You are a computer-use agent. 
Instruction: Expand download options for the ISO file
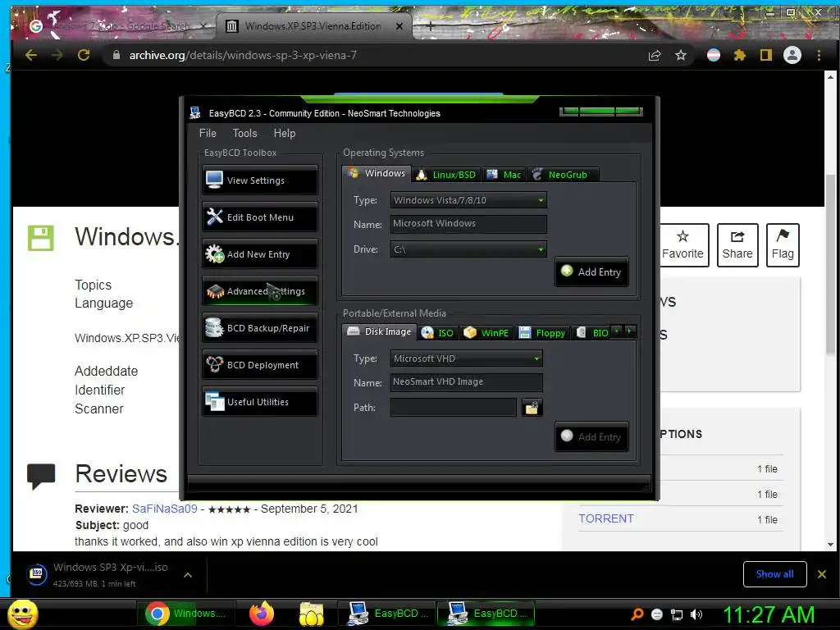[188, 575]
